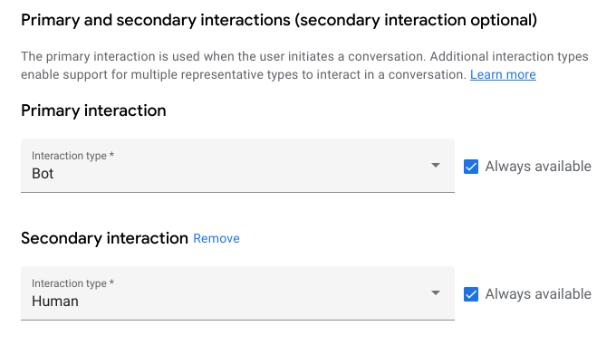Remove the secondary interaction

217,238
